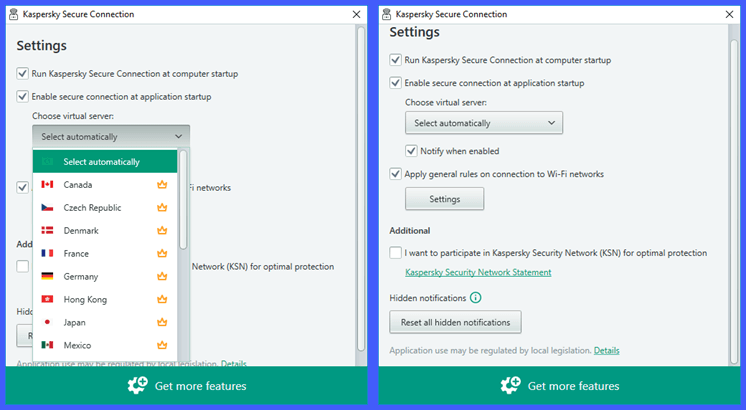Click the premium crown icon next to Denmark
Screen dimensions: 746x410
click(x=162, y=230)
